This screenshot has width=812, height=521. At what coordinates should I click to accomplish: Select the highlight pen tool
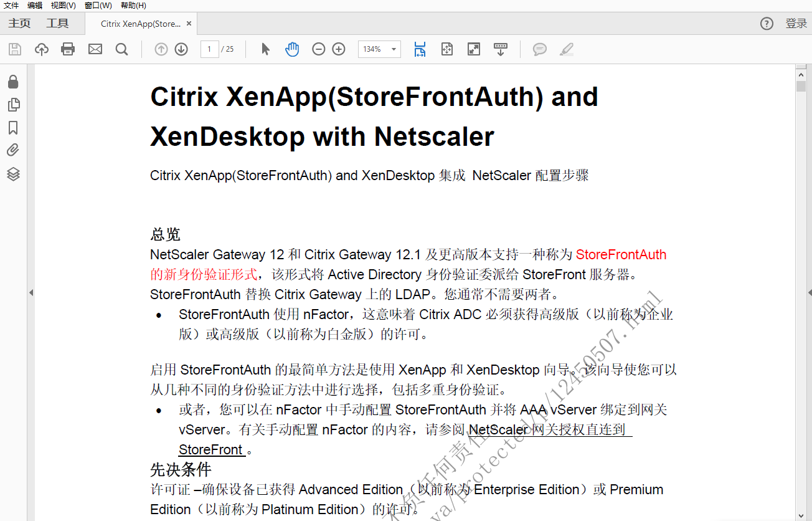point(566,49)
